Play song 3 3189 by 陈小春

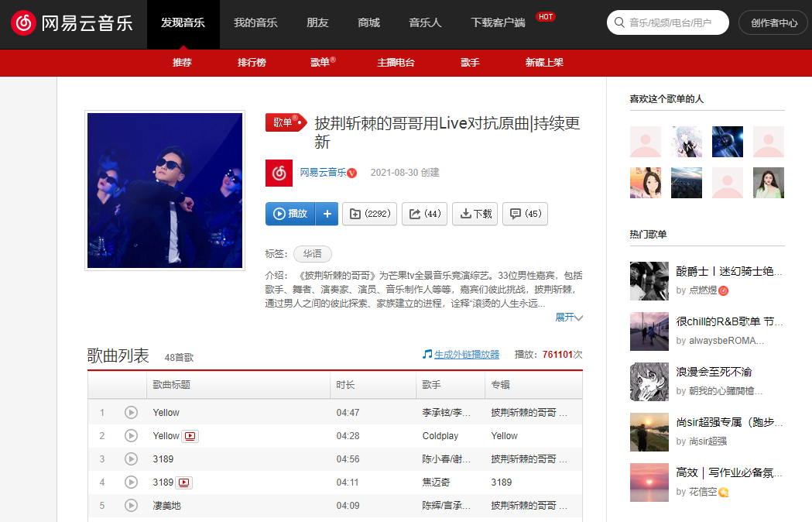(x=131, y=459)
